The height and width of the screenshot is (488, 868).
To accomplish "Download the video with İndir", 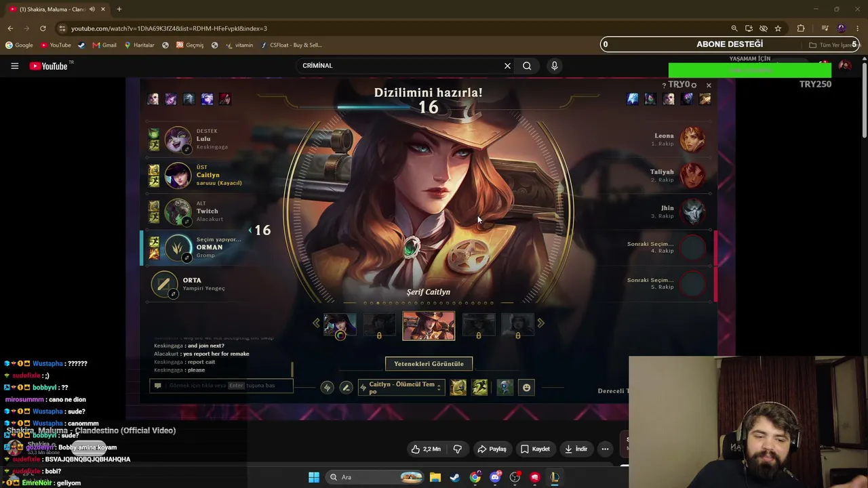I will (x=576, y=449).
